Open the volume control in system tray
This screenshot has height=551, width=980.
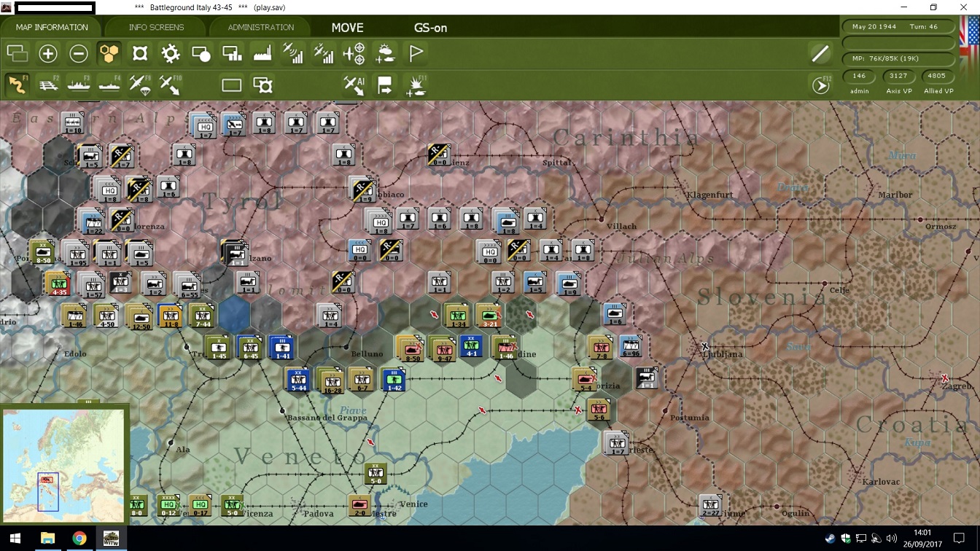click(x=891, y=539)
